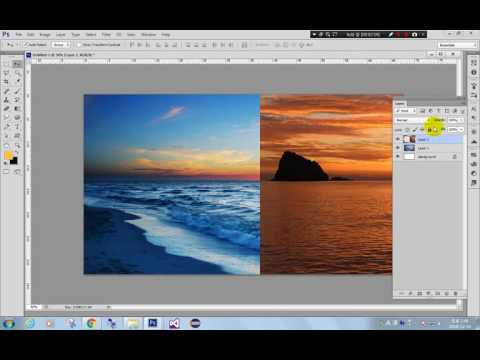The height and width of the screenshot is (360, 480).
Task: Hide the middle layer with blue thumbnail
Action: click(398, 148)
